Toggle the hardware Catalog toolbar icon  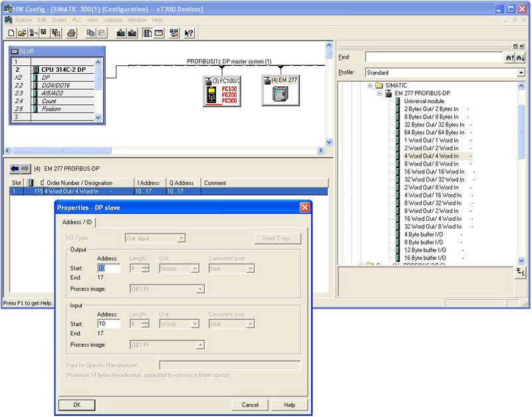tap(147, 33)
